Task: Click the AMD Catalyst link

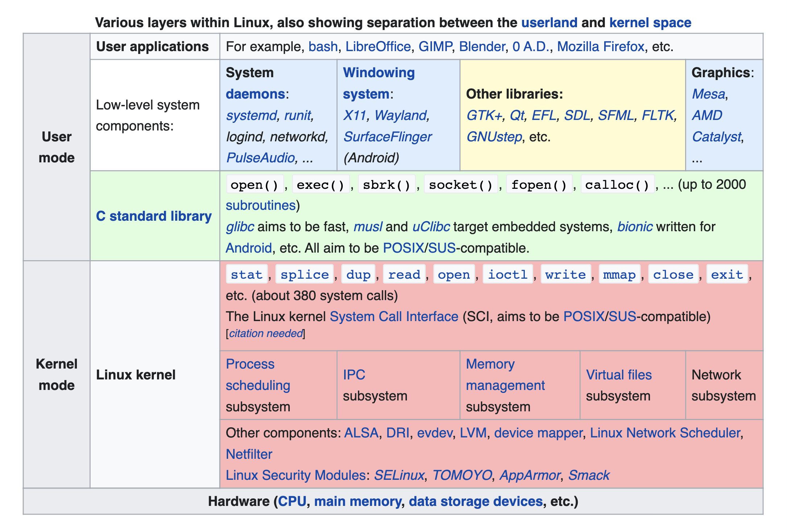Action: point(716,126)
